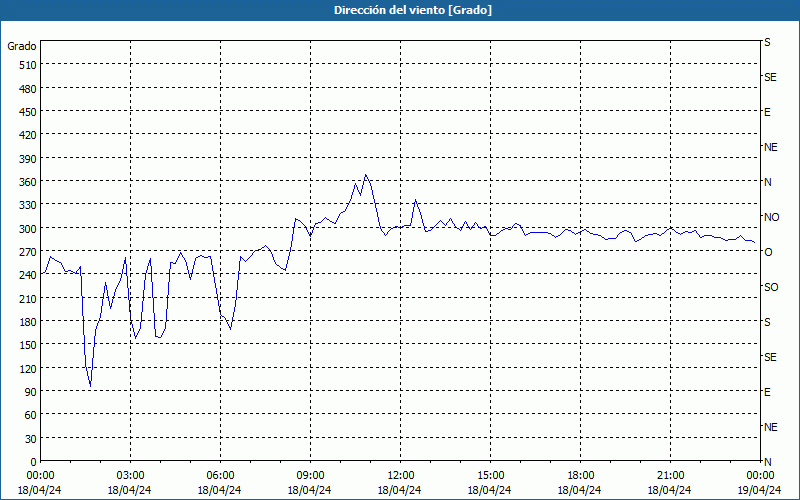This screenshot has height=500, width=800.
Task: Select the "S" compass label beside the 180 gridline
Action: (x=767, y=322)
